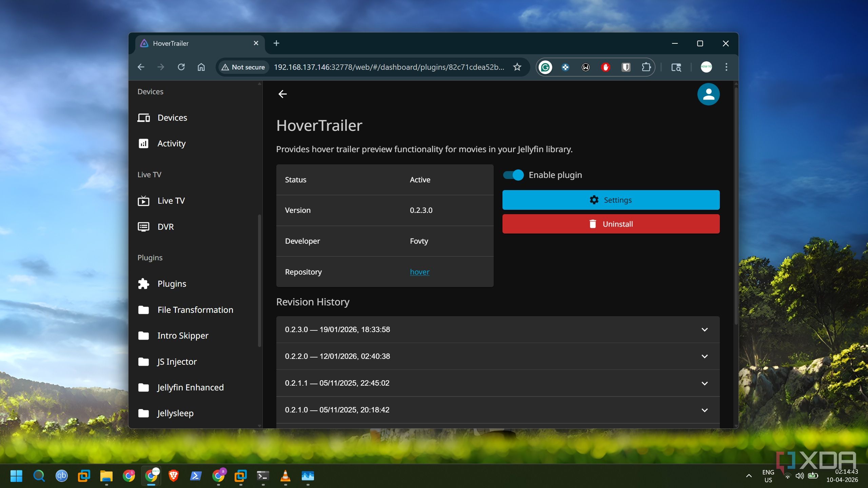The height and width of the screenshot is (488, 868).
Task: Open Intro Skipper plugin page
Action: (x=196, y=335)
